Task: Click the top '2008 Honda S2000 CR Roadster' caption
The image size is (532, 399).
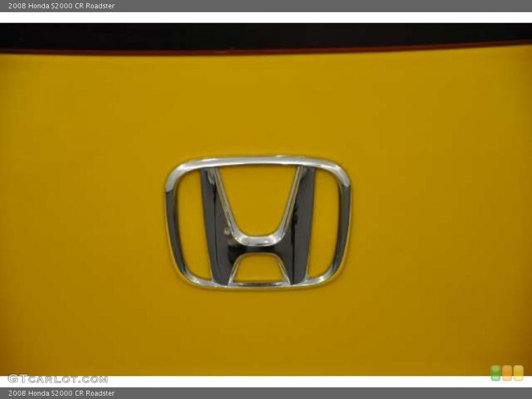Action: point(62,6)
